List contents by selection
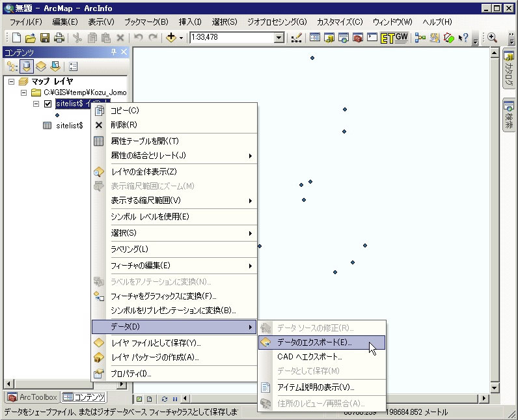Screen dimensions: 518x420 point(55,66)
